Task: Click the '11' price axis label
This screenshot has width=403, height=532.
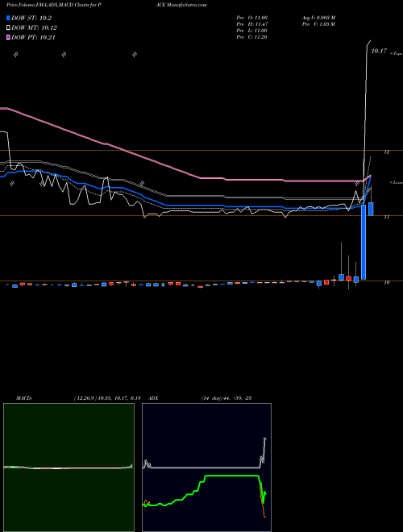Action: point(386,217)
